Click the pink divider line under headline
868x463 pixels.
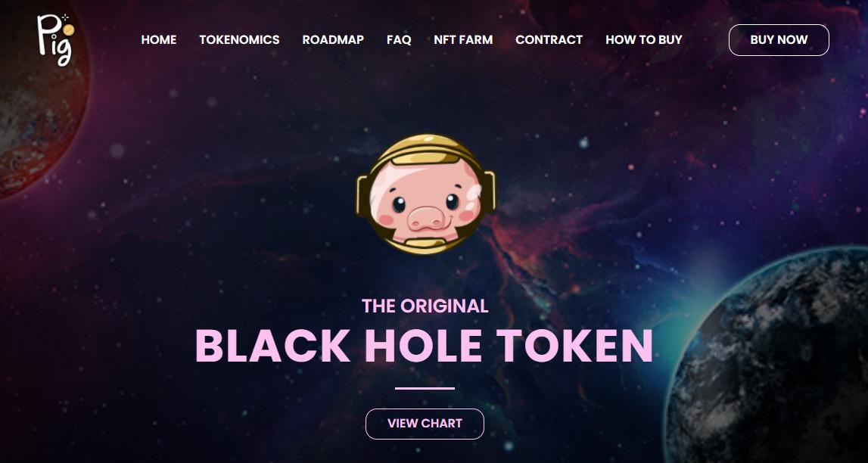pos(425,388)
